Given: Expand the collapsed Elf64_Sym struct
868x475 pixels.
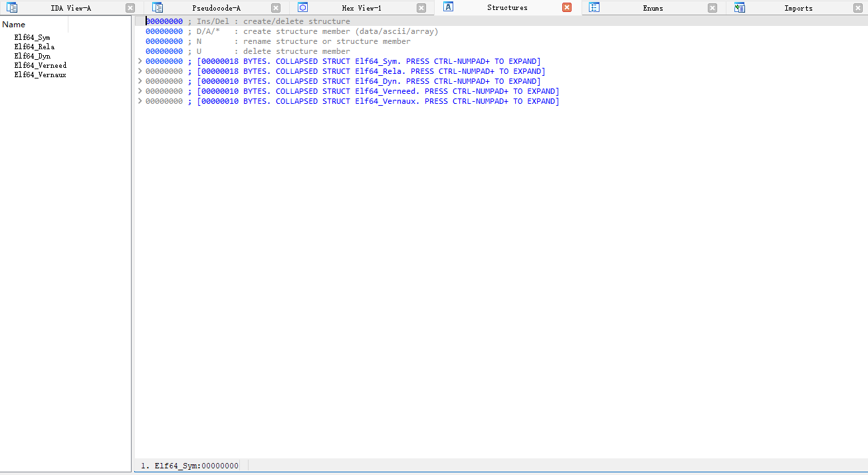Looking at the screenshot, I should (140, 61).
